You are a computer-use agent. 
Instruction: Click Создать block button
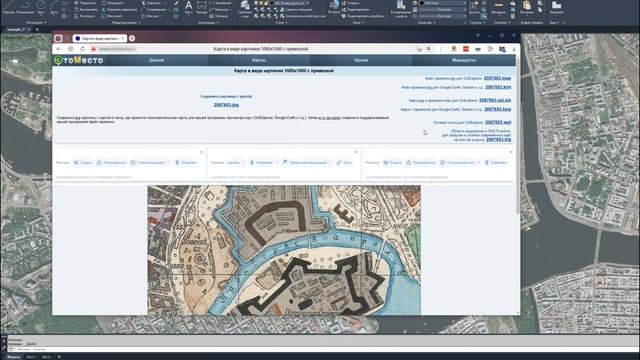(x=350, y=3)
